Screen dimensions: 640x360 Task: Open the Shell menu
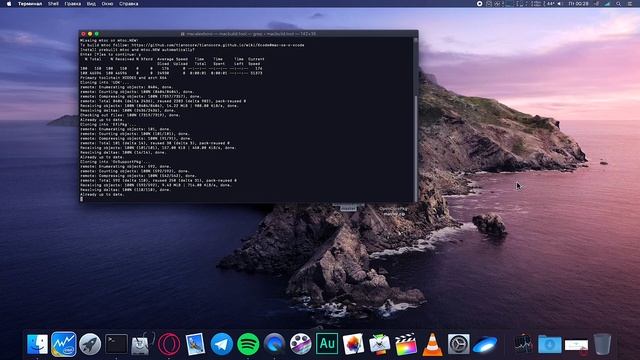point(53,4)
